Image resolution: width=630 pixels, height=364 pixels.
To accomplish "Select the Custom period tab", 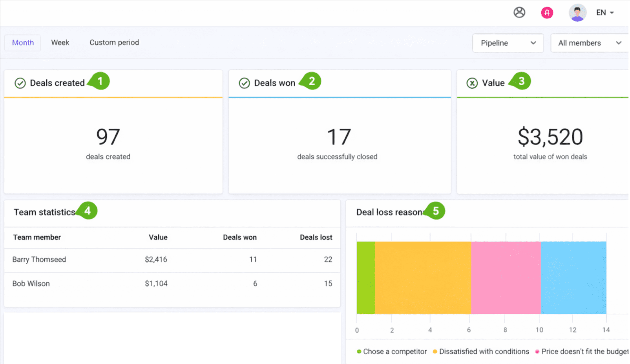I will 114,42.
